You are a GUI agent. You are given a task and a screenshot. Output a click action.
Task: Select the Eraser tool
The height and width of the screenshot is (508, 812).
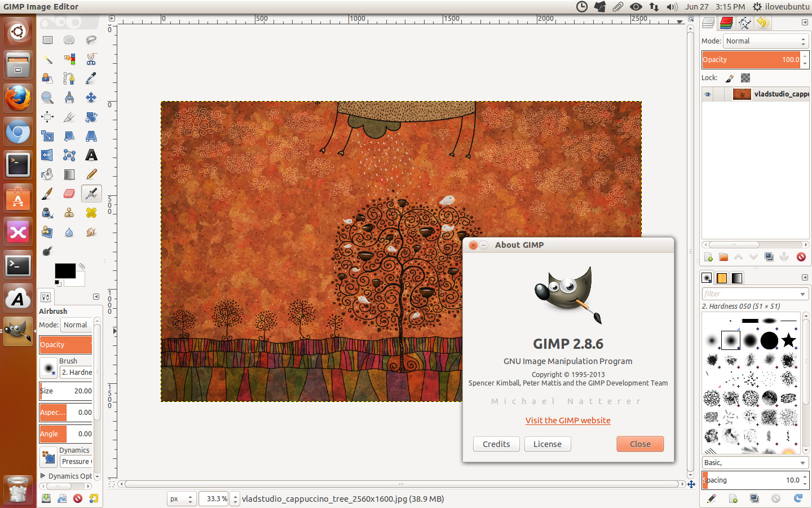point(69,194)
